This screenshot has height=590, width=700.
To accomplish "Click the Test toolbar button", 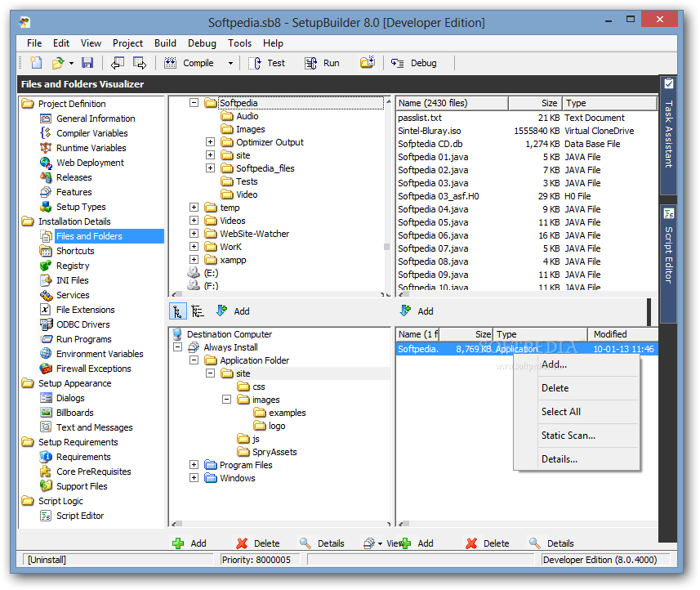I will point(267,63).
